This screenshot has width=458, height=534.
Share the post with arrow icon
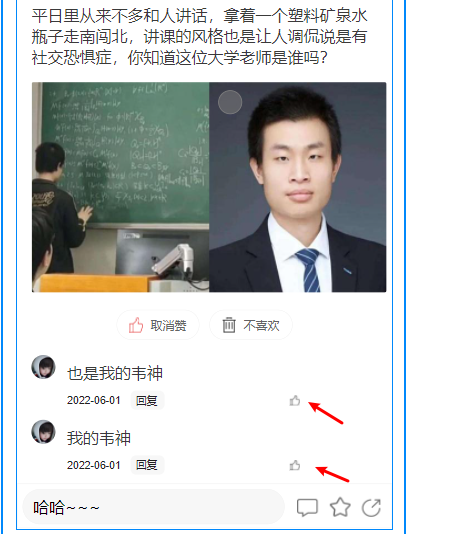(371, 508)
